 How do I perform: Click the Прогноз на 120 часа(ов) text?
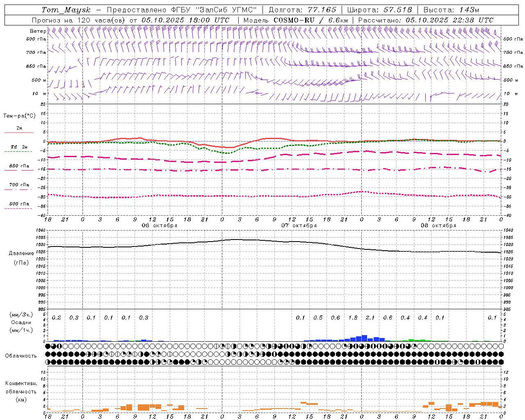[79, 20]
